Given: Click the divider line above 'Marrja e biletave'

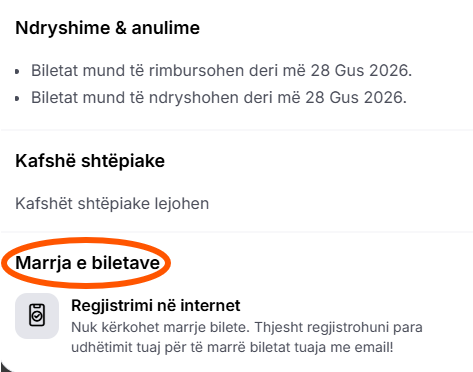Looking at the screenshot, I should coord(236,231).
